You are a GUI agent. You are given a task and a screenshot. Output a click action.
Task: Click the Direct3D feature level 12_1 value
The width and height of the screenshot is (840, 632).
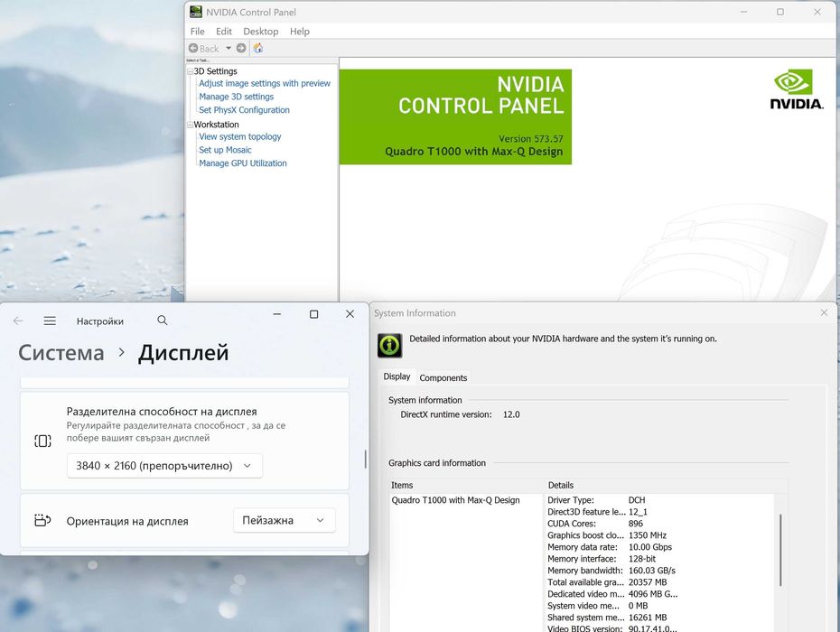[638, 512]
